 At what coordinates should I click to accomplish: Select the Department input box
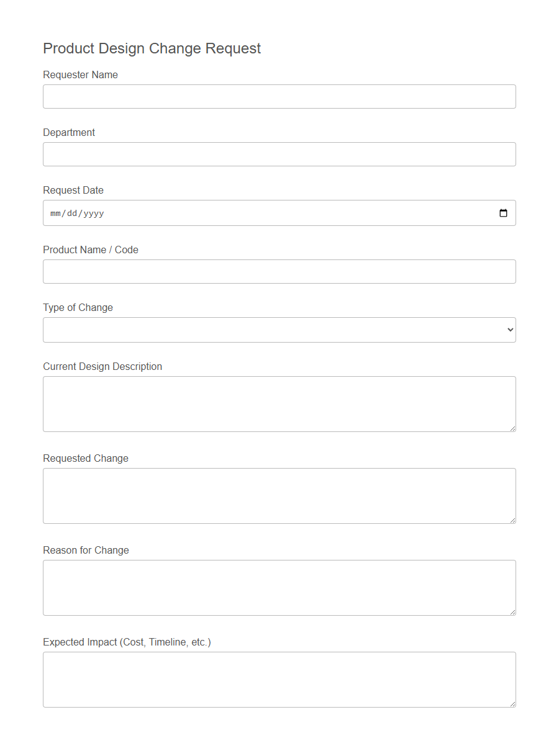(279, 154)
